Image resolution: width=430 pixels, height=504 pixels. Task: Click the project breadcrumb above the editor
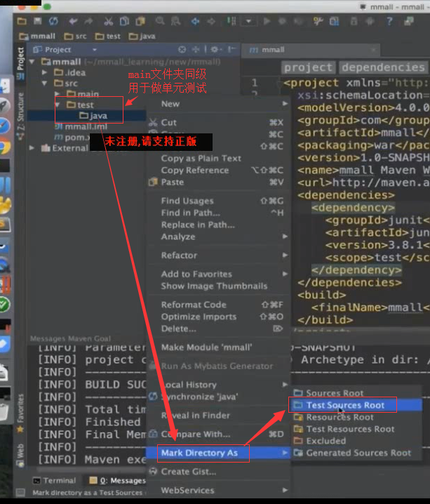(308, 67)
